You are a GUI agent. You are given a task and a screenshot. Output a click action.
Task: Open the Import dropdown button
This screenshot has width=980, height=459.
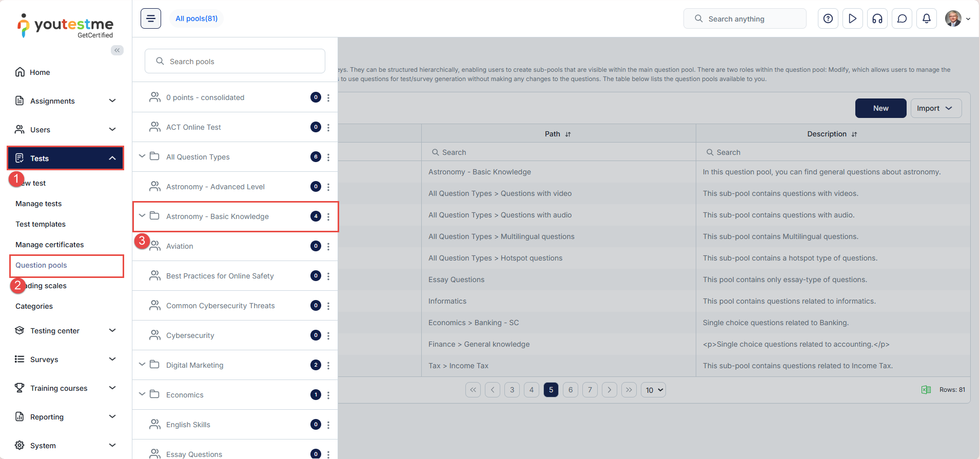pyautogui.click(x=935, y=108)
